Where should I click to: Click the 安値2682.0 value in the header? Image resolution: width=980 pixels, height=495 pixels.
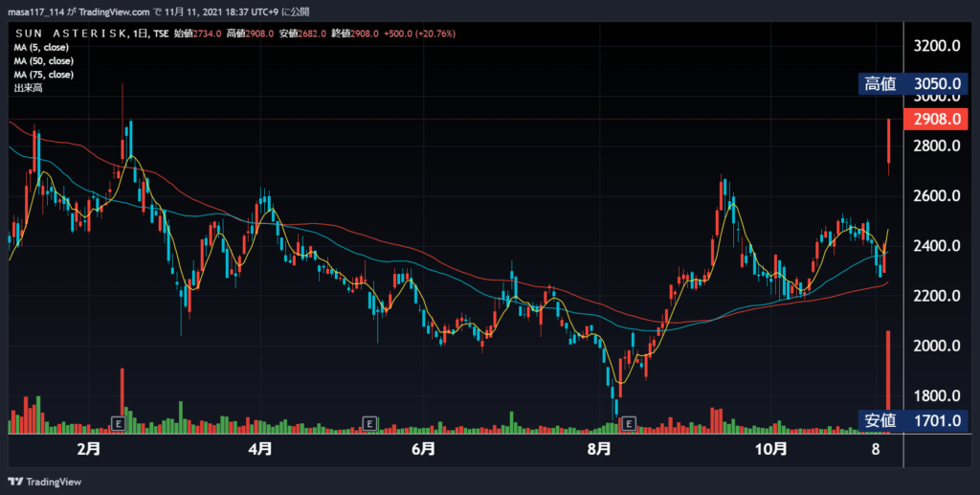[x=302, y=34]
